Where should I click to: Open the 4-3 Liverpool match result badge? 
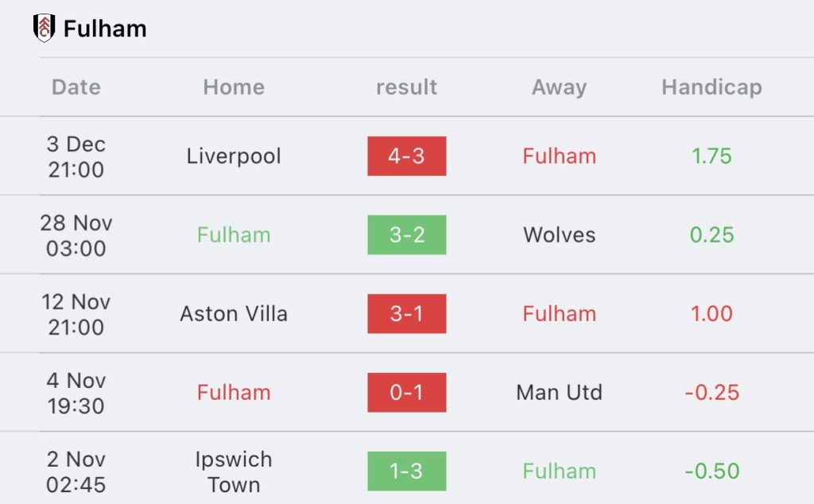point(406,157)
